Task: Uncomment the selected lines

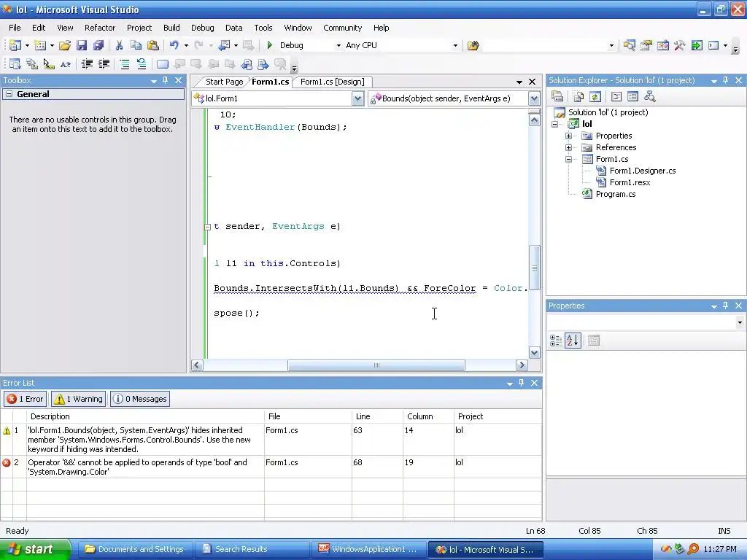Action: 142,64
